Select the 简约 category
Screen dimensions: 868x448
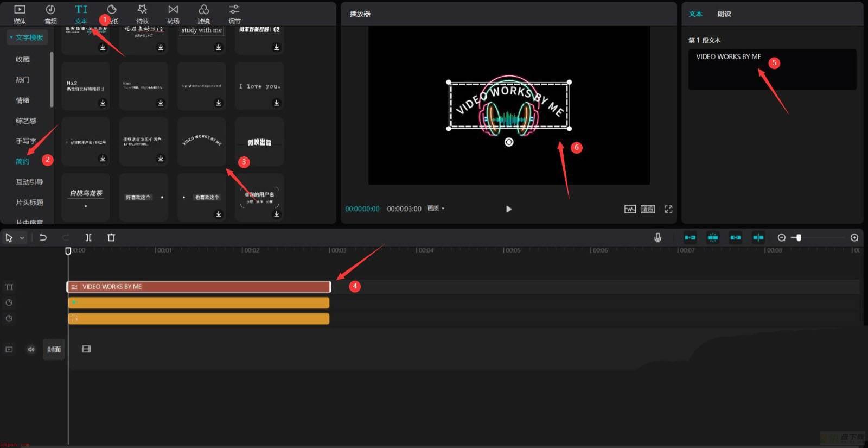23,161
